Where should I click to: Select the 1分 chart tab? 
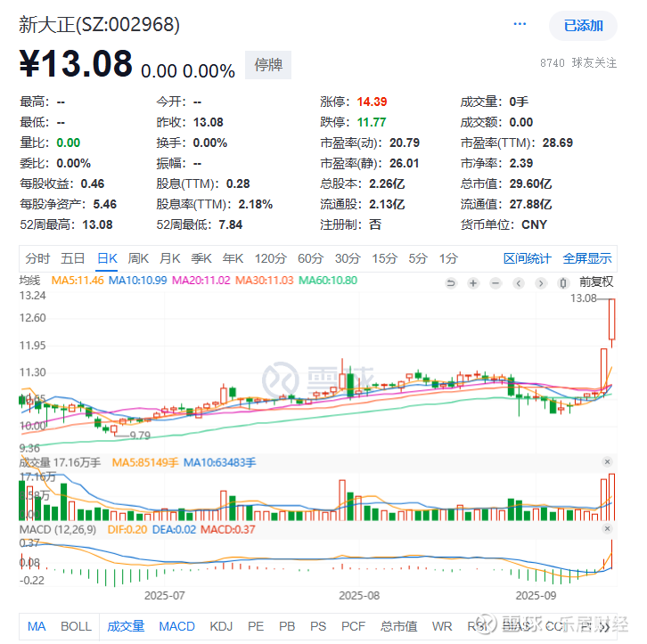pyautogui.click(x=448, y=258)
